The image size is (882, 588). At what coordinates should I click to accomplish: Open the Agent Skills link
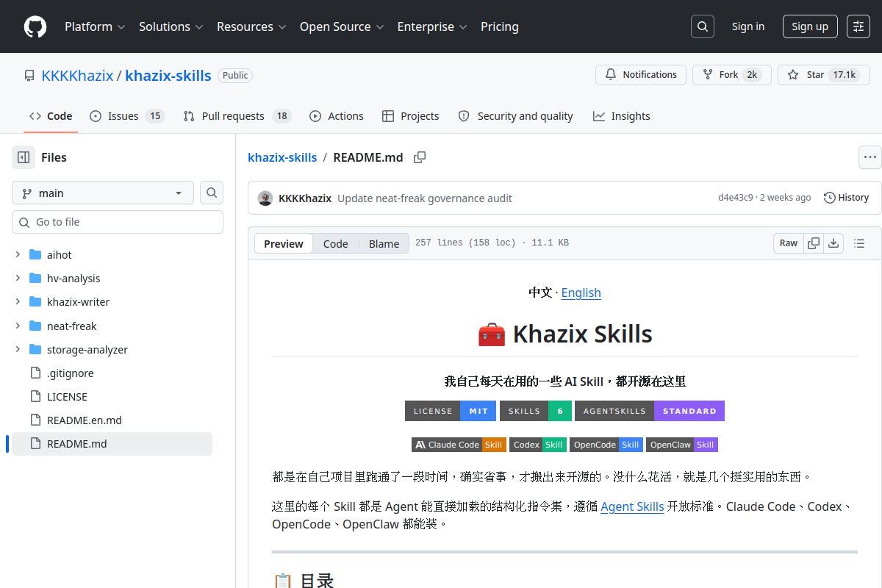pyautogui.click(x=632, y=506)
